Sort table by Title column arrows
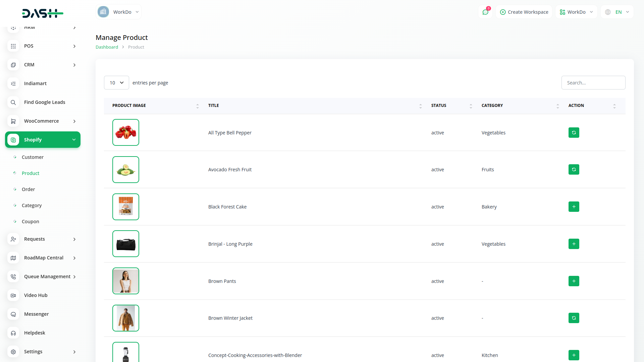 [x=420, y=106]
